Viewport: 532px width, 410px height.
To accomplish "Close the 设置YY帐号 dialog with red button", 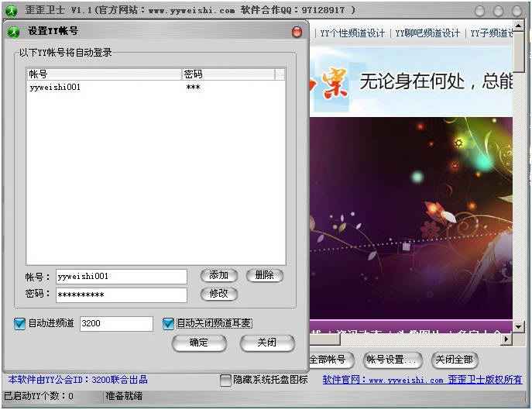I will pyautogui.click(x=297, y=32).
